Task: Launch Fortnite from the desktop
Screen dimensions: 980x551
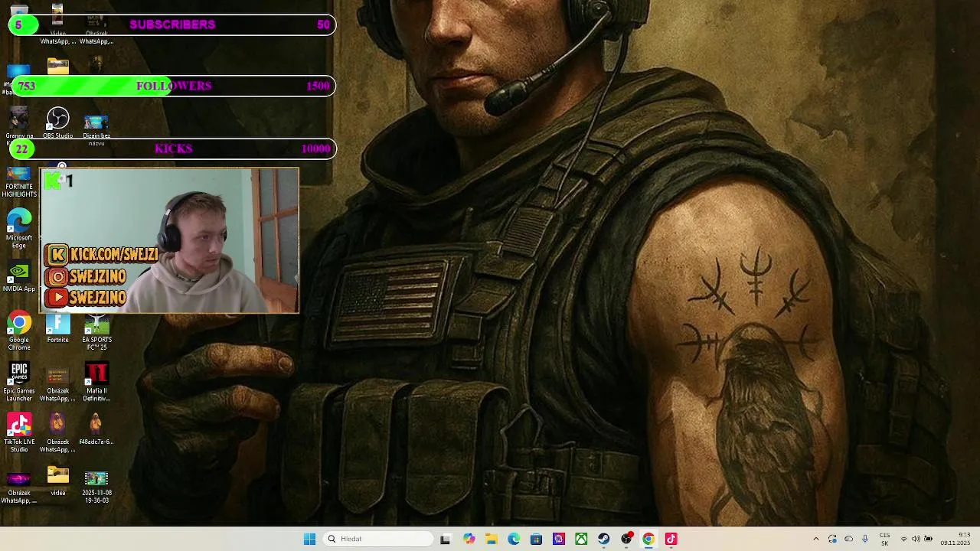Action: coord(57,329)
